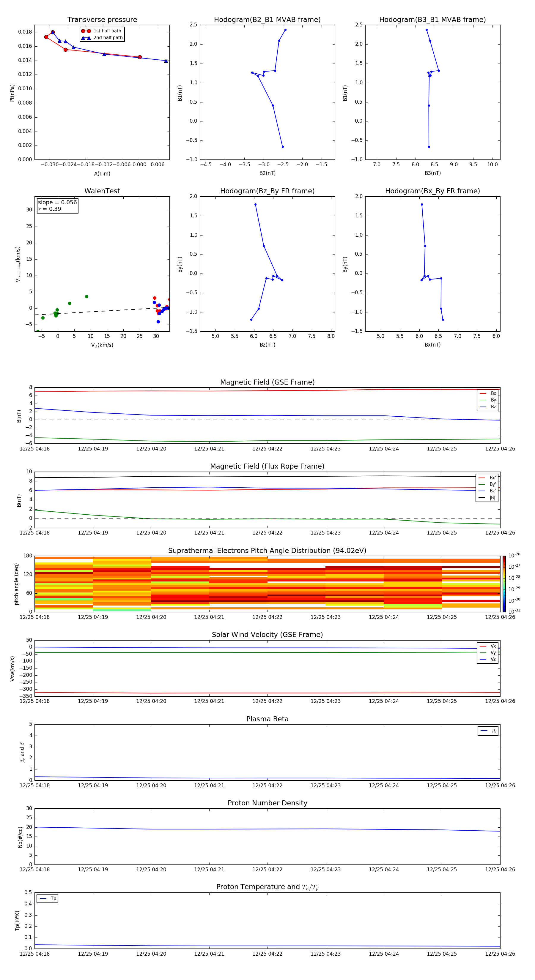Click the rightmost blue triangle in Transverse pressure
535x980 pixels.
click(x=166, y=61)
